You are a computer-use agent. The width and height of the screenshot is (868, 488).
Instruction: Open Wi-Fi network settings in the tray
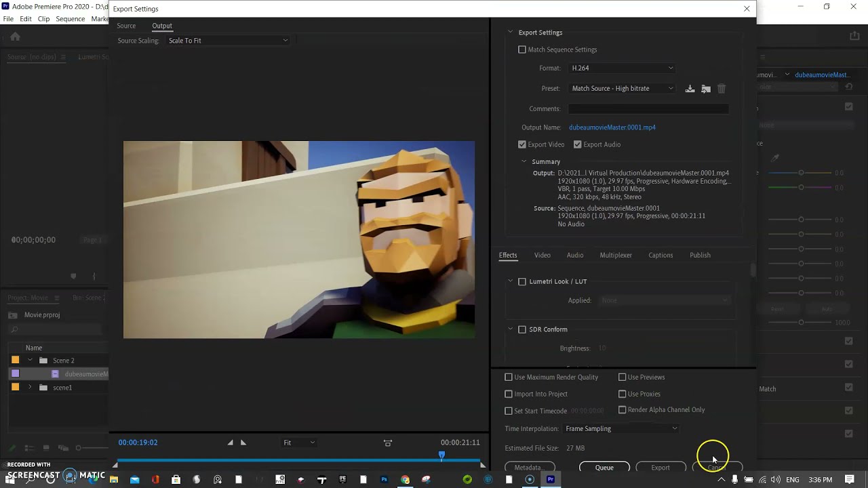762,480
